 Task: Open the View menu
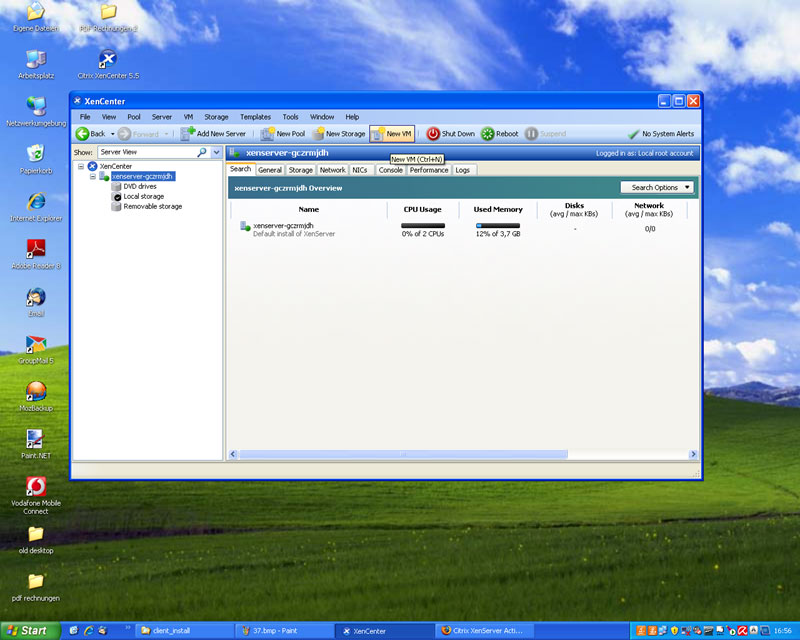[x=109, y=117]
